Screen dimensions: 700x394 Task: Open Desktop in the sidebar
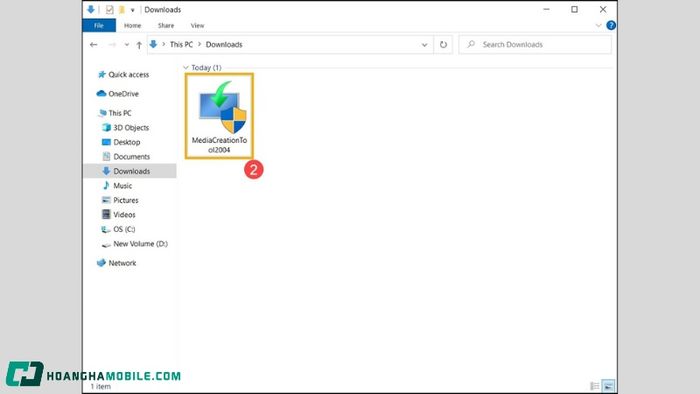coord(121,142)
